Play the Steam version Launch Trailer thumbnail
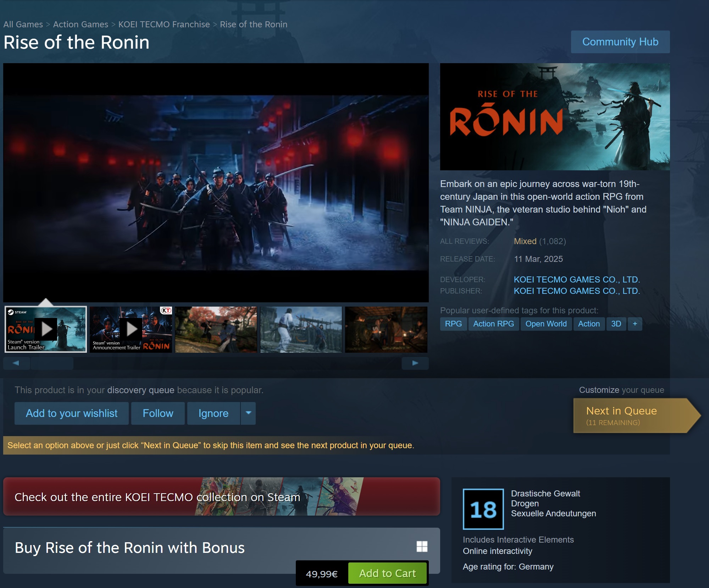The height and width of the screenshot is (588, 709). click(x=45, y=329)
